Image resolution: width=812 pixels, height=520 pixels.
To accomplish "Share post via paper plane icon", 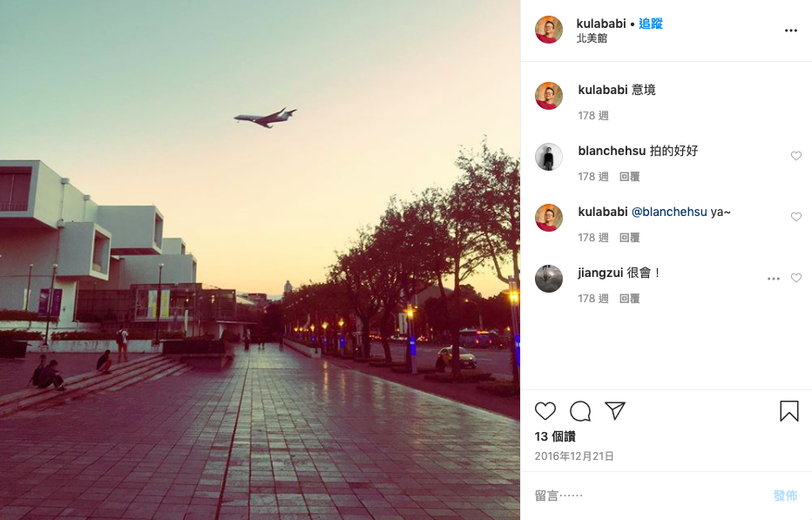I will point(615,411).
